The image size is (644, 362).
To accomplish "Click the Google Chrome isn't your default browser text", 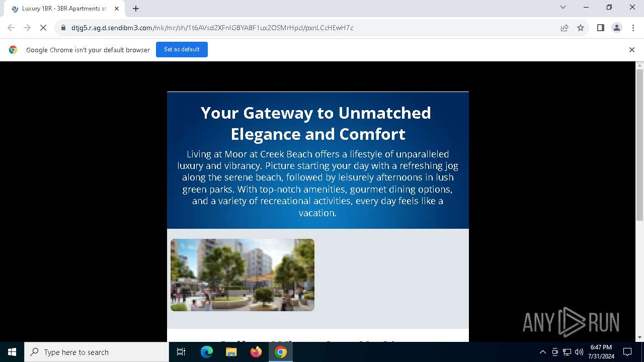I will click(88, 50).
